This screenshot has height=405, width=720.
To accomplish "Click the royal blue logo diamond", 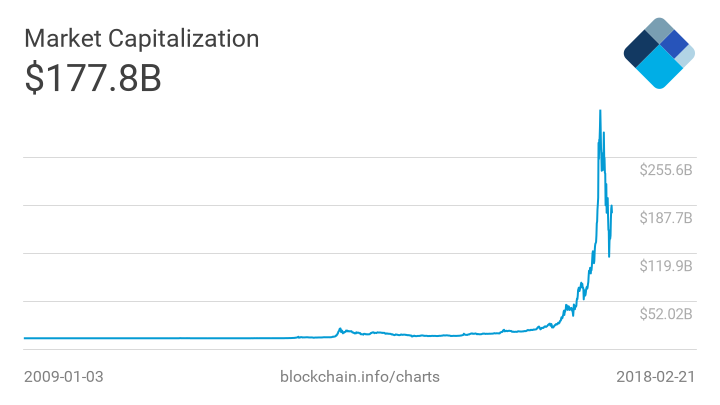I will [674, 44].
